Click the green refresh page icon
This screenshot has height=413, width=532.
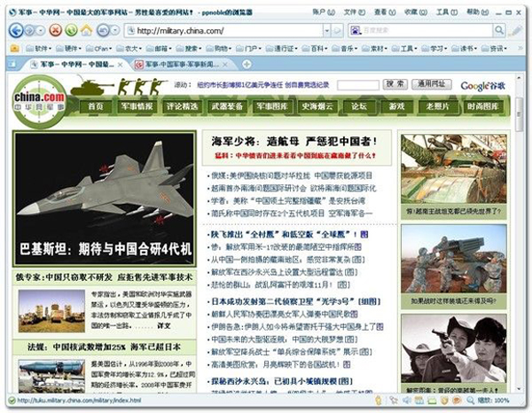(x=71, y=30)
